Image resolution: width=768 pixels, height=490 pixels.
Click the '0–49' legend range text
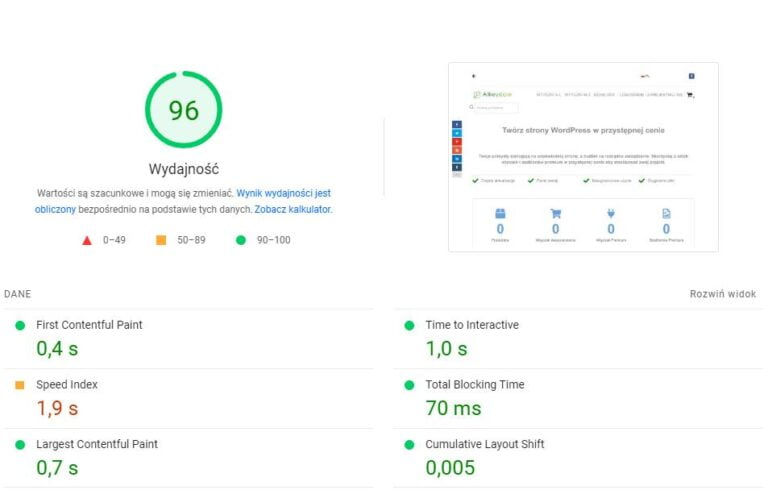114,240
